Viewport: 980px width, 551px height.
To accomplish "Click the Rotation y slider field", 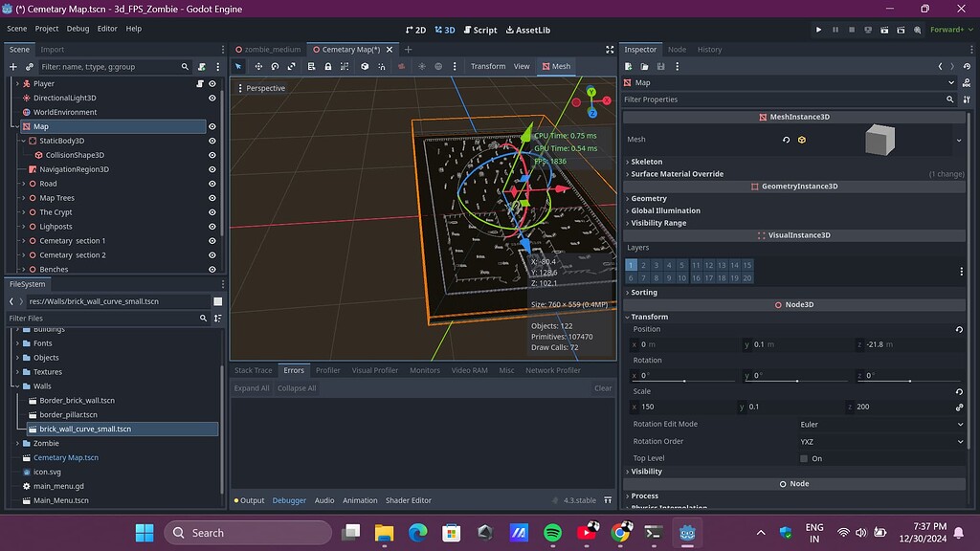I will coord(796,375).
